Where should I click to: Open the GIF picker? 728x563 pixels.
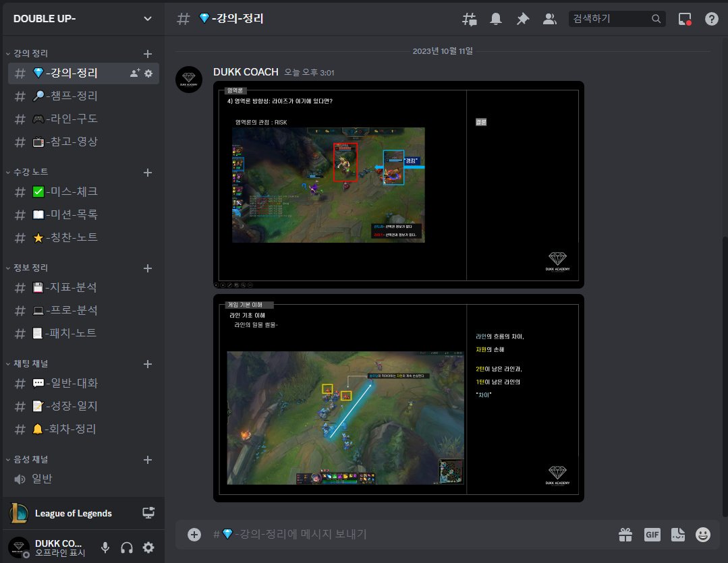point(652,535)
